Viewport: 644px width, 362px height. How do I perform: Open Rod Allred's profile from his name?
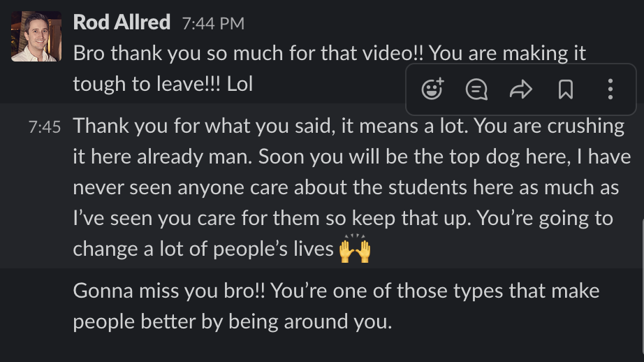(x=122, y=22)
